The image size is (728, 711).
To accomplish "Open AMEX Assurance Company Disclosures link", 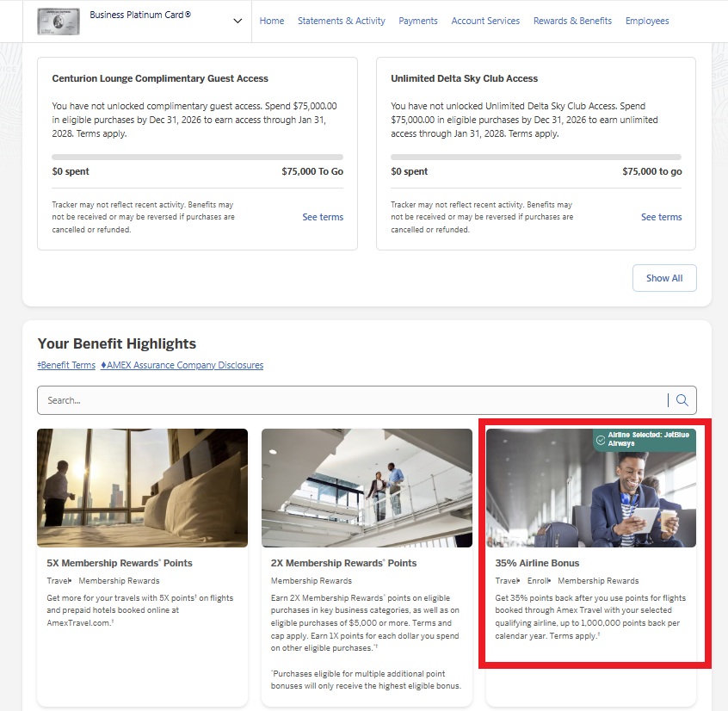I will point(182,365).
